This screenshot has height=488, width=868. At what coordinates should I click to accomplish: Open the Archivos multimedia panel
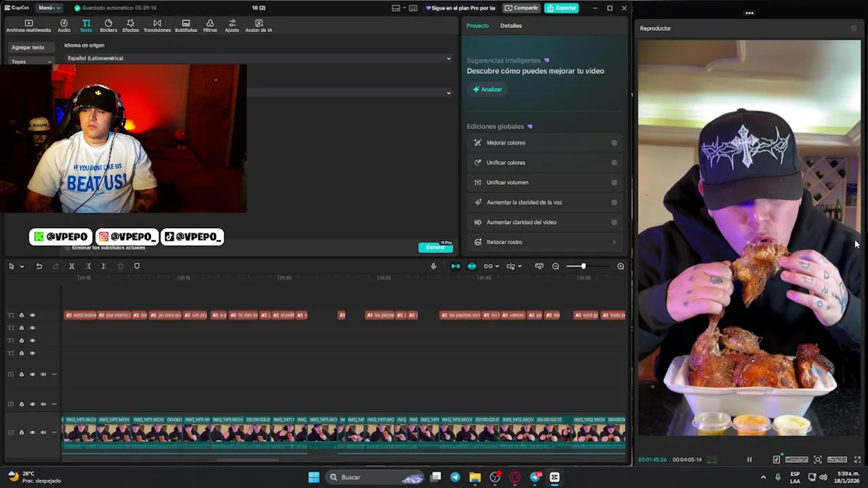click(28, 26)
